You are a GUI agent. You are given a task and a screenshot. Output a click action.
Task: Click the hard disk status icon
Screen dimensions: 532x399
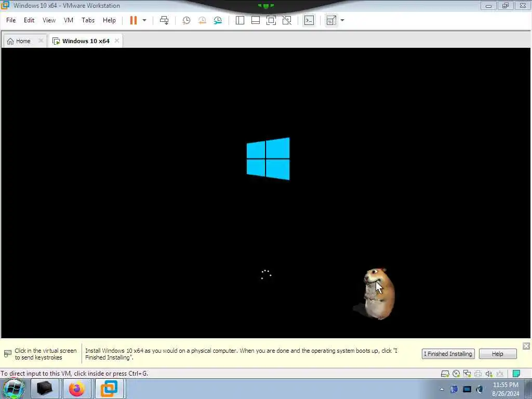pos(445,374)
